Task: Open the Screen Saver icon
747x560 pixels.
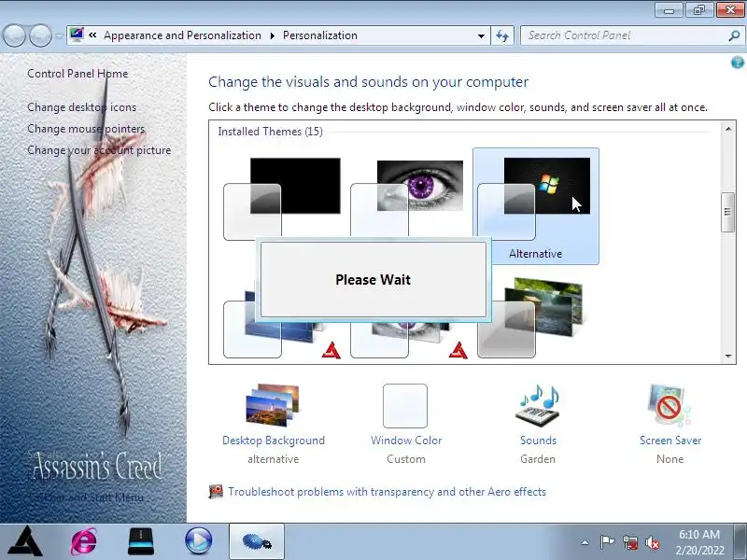Action: click(669, 405)
